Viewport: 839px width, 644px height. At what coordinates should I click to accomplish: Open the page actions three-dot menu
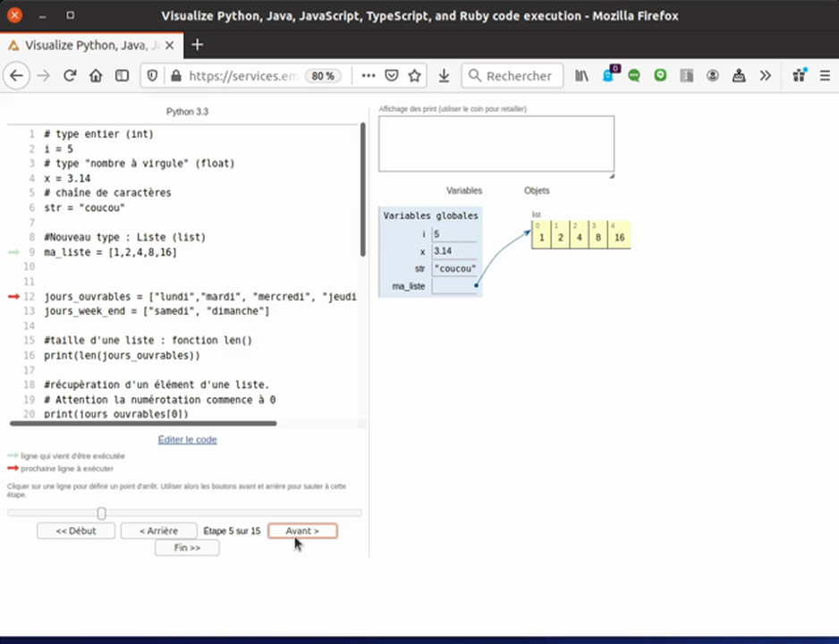click(x=368, y=76)
